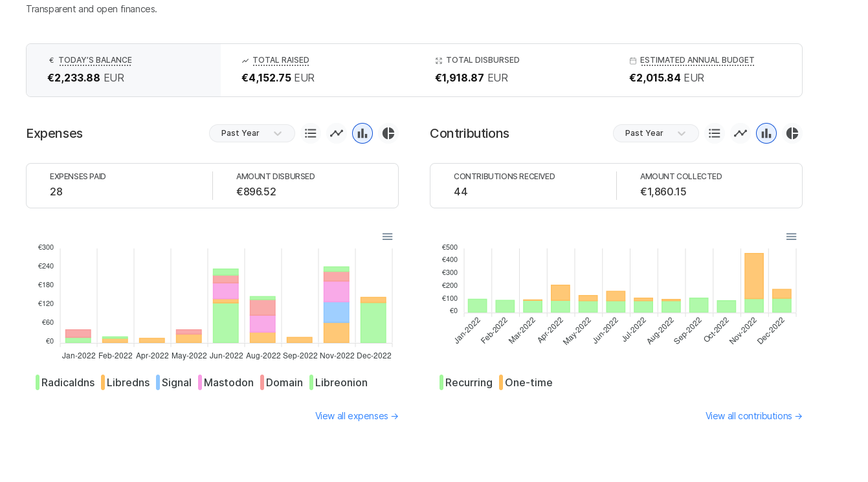Show Contributions as line chart
The width and height of the screenshot is (868, 482).
pos(740,133)
